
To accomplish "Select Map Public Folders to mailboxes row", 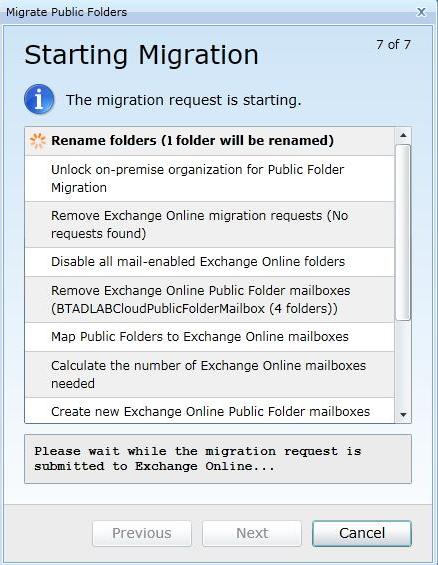I will 210,337.
